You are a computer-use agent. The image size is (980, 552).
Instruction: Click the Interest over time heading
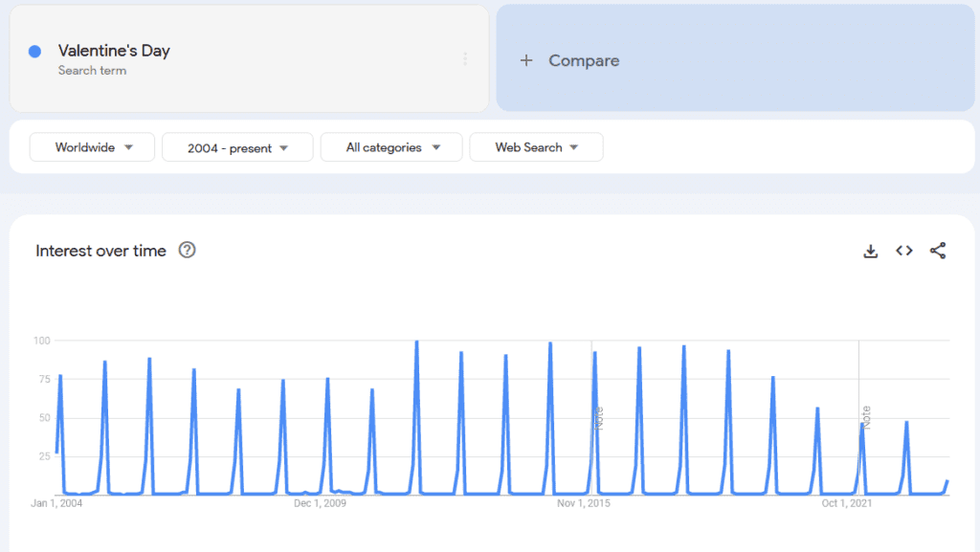click(100, 251)
